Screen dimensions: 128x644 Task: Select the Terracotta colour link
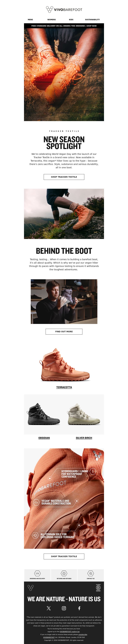pyautogui.click(x=64, y=387)
